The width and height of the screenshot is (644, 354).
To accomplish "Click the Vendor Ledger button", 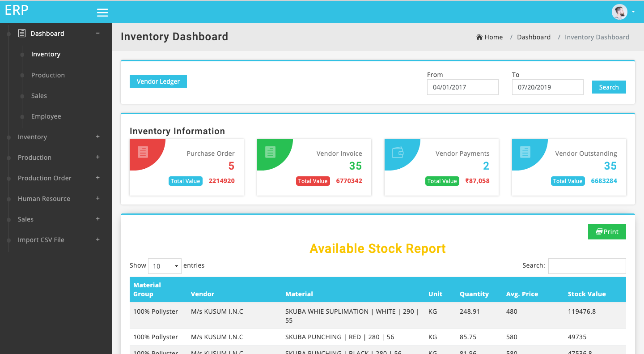I will click(x=158, y=81).
